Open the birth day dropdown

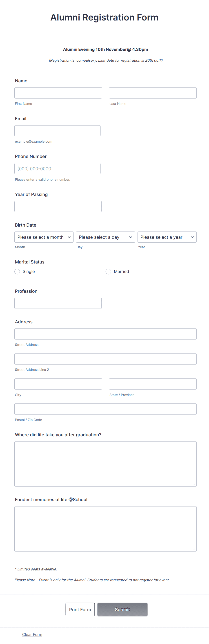coord(105,237)
